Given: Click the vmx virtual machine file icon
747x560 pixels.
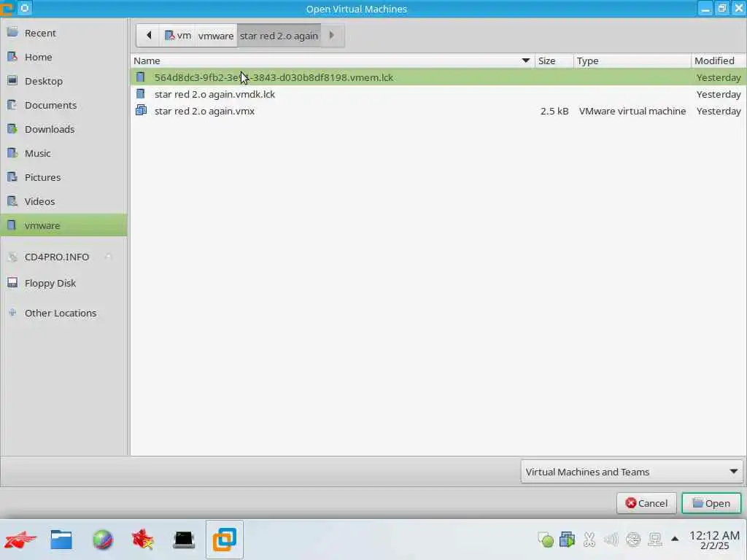Looking at the screenshot, I should tap(141, 111).
